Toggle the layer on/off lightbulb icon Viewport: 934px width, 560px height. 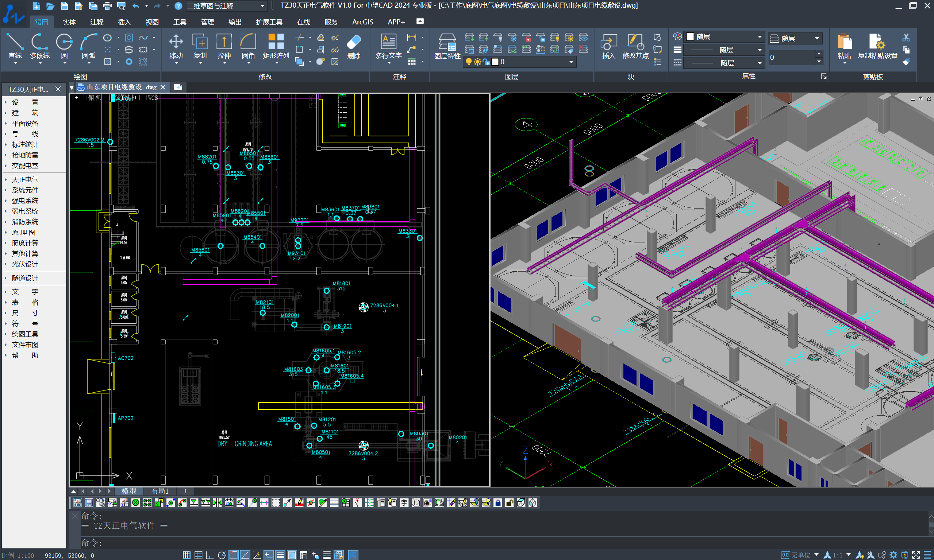click(x=469, y=62)
